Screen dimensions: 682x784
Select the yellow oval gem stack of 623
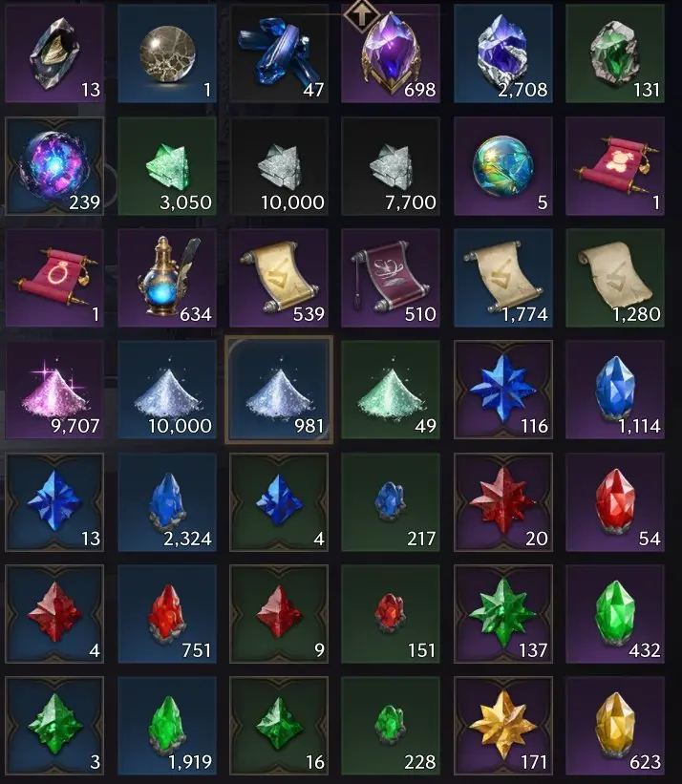pos(615,726)
